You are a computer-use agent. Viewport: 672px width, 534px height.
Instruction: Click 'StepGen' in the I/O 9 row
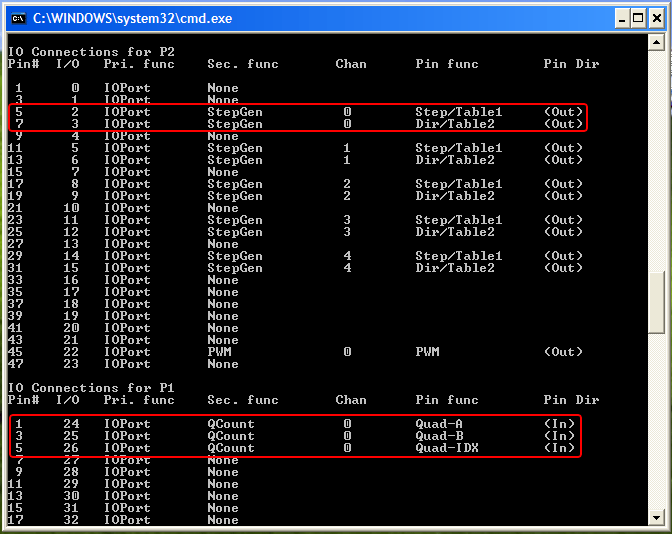(x=235, y=196)
